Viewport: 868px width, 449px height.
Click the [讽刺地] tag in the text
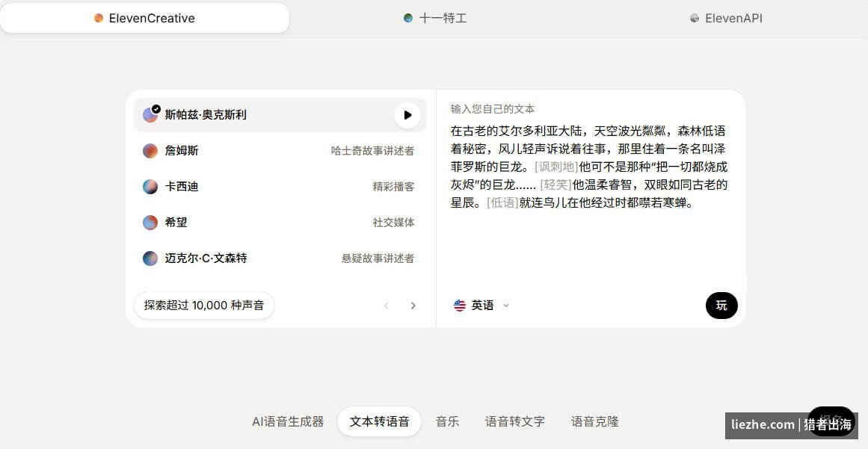click(x=556, y=167)
